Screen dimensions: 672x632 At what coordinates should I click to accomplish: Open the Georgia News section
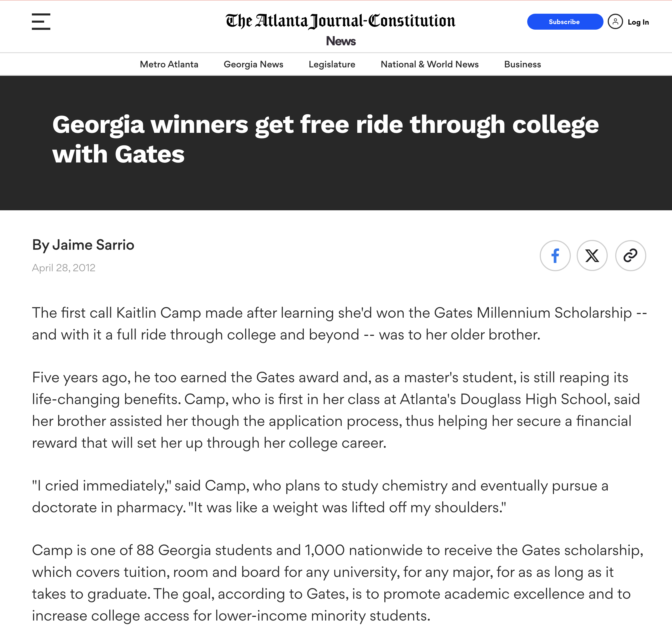pos(253,64)
